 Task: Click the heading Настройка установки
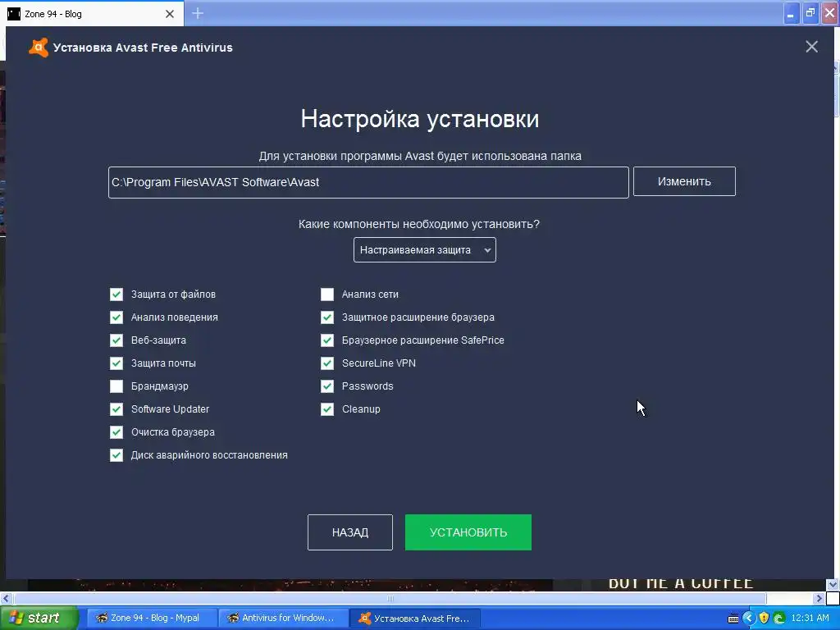coord(419,119)
